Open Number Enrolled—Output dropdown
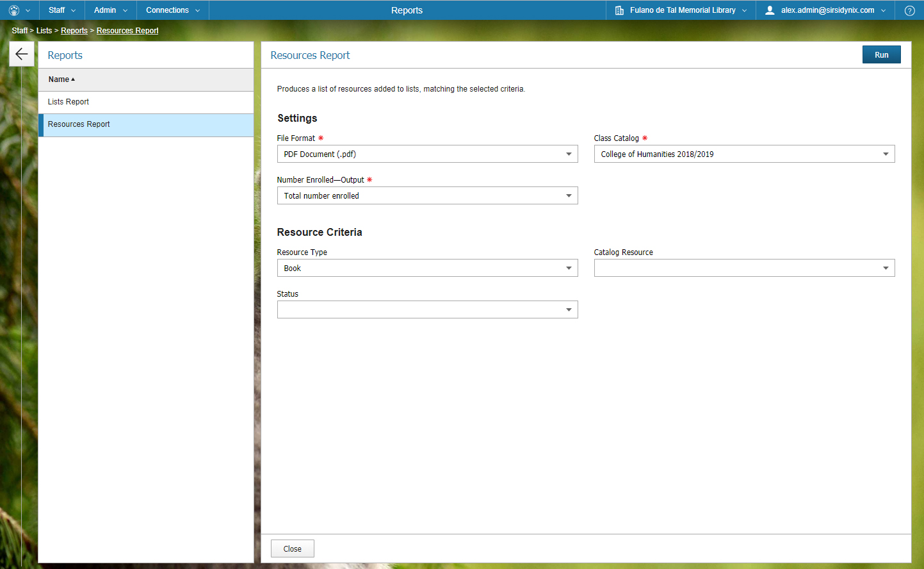 coord(427,195)
